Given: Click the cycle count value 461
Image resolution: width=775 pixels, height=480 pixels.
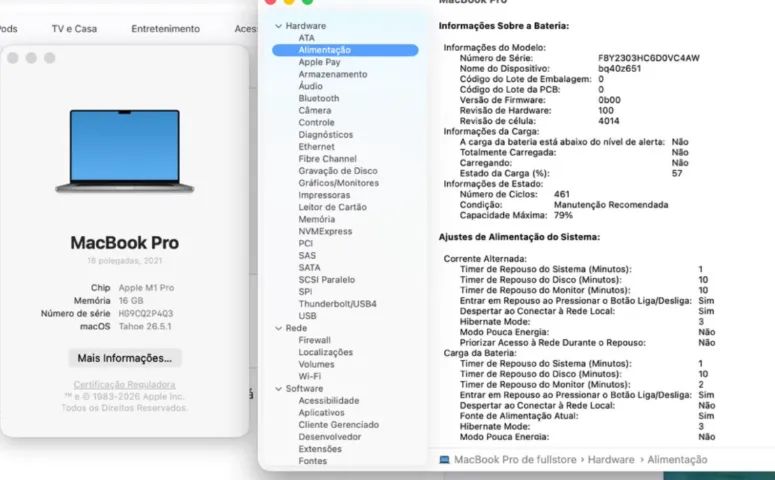Looking at the screenshot, I should 561,194.
